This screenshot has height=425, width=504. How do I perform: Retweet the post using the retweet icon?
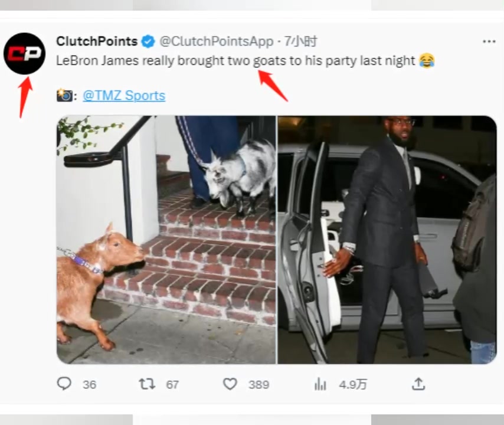147,384
